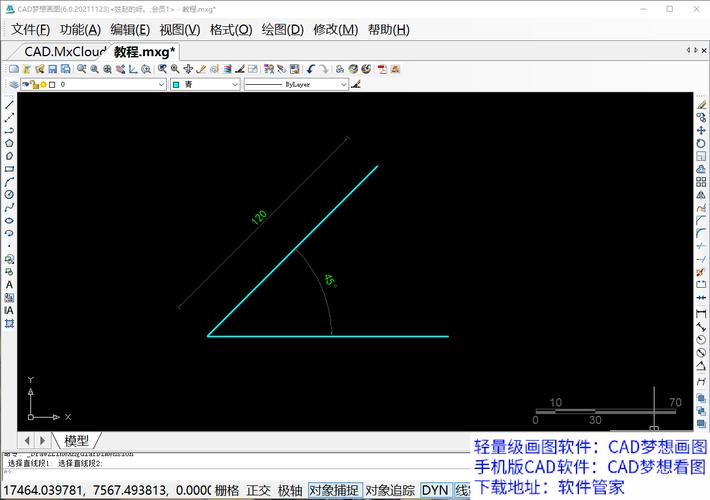Select the Line tool in left toolbar
710x500 pixels.
point(9,104)
